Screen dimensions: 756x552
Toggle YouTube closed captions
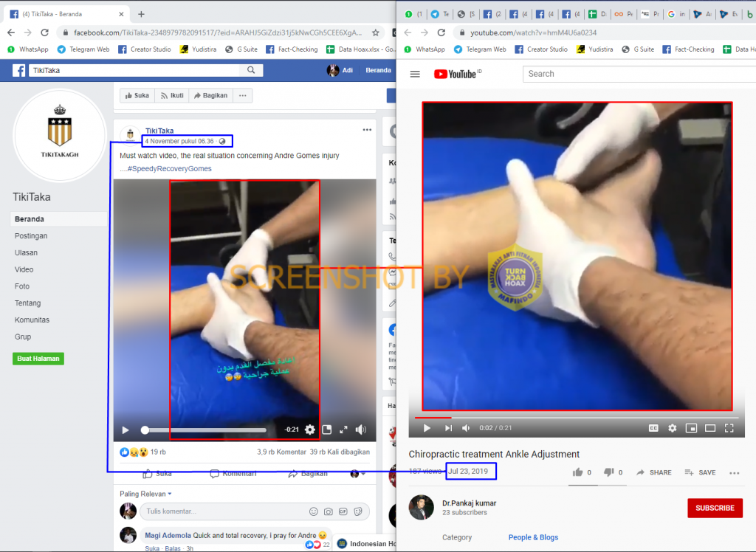[653, 428]
